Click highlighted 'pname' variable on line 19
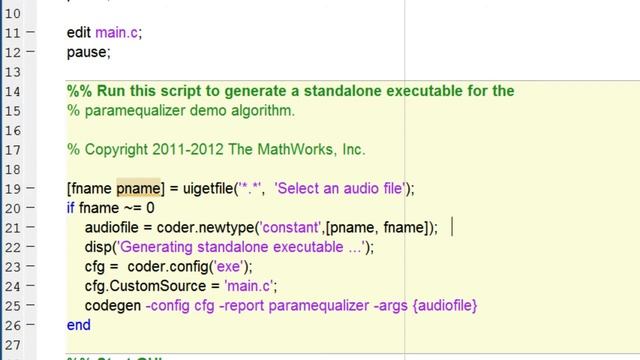The width and height of the screenshot is (640, 360). (138, 189)
